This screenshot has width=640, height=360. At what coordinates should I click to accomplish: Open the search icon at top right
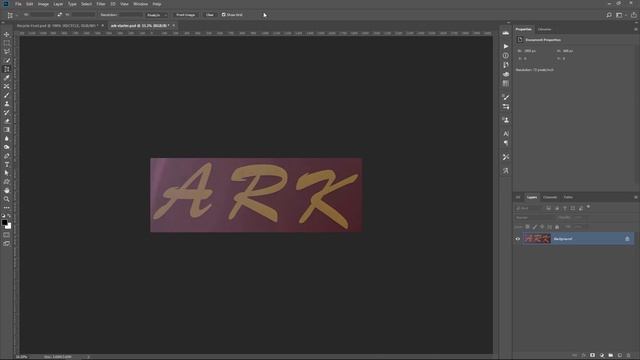[609, 15]
